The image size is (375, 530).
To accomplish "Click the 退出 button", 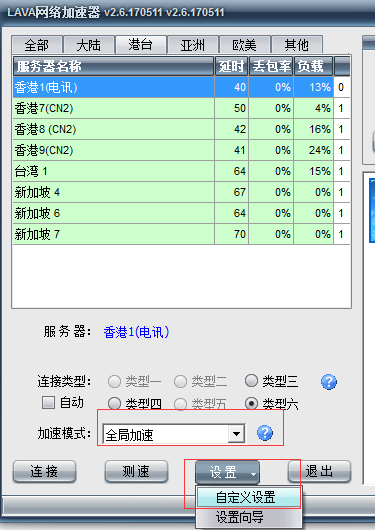I will coord(320,472).
